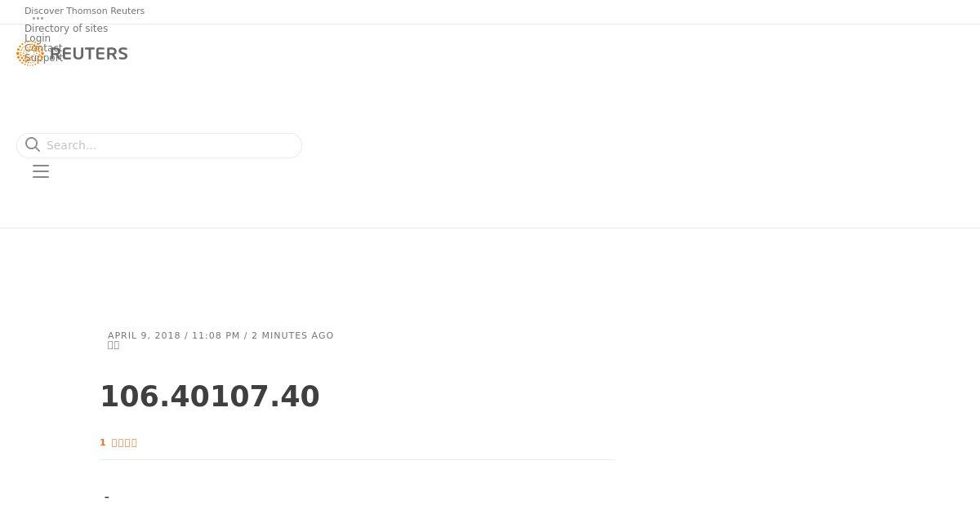This screenshot has width=980, height=514.
Task: Click the three-dots icon under Discover Thomson Reuters
Action: [x=38, y=18]
